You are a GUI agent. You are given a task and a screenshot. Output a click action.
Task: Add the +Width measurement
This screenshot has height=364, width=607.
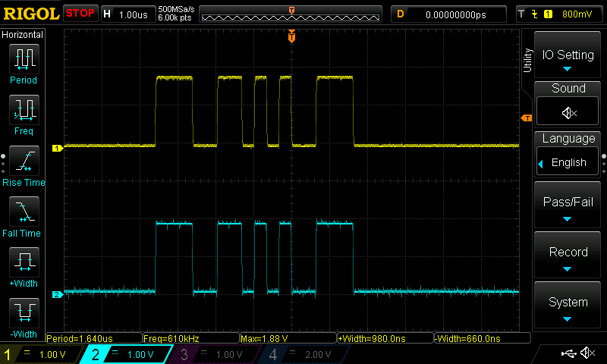[x=24, y=263]
